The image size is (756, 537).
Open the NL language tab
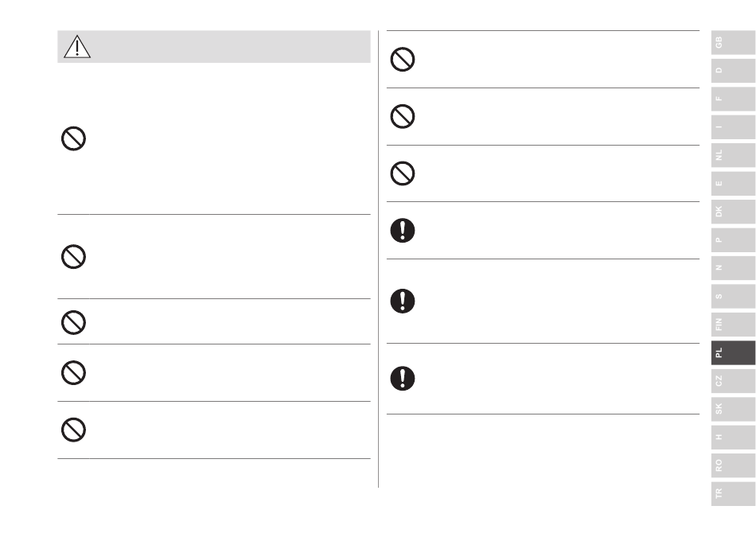coord(733,155)
